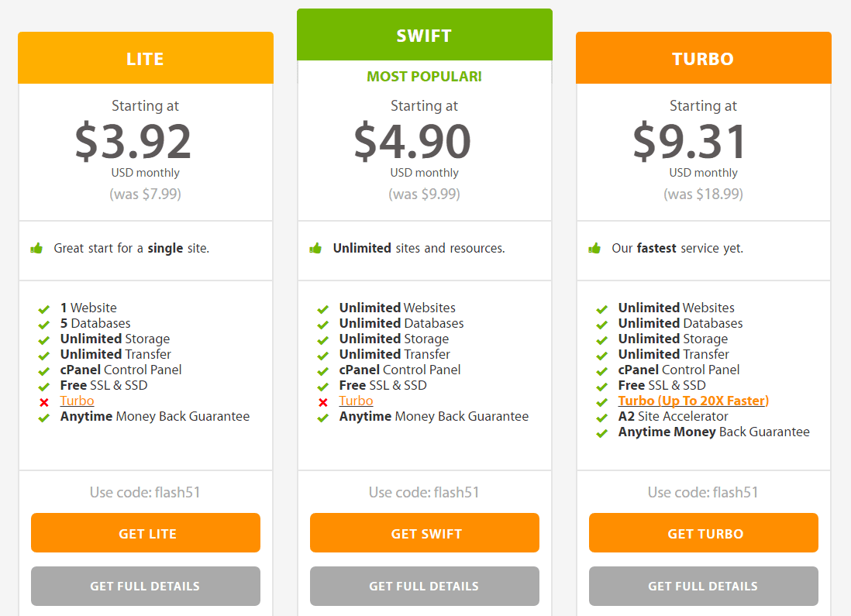
Task: Open GET FULL DETAILS under the Swift plan
Action: (425, 586)
